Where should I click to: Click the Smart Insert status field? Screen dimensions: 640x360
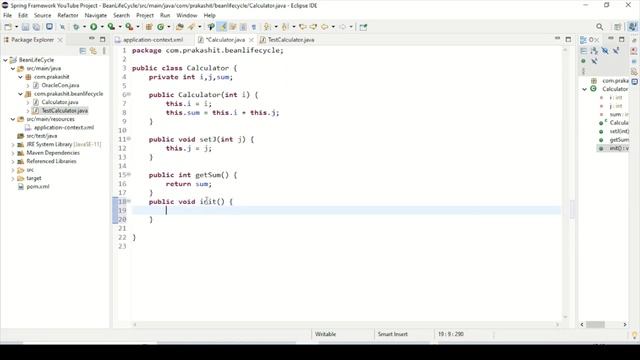pyautogui.click(x=393, y=334)
